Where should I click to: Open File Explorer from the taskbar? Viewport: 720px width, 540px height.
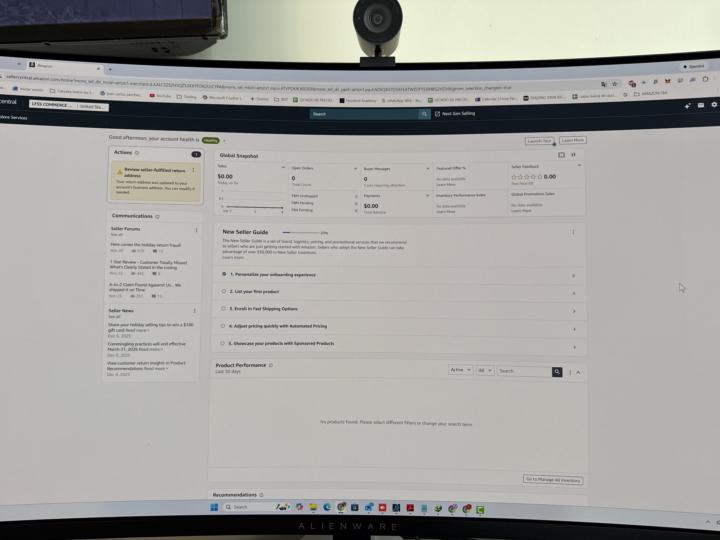coord(313,507)
